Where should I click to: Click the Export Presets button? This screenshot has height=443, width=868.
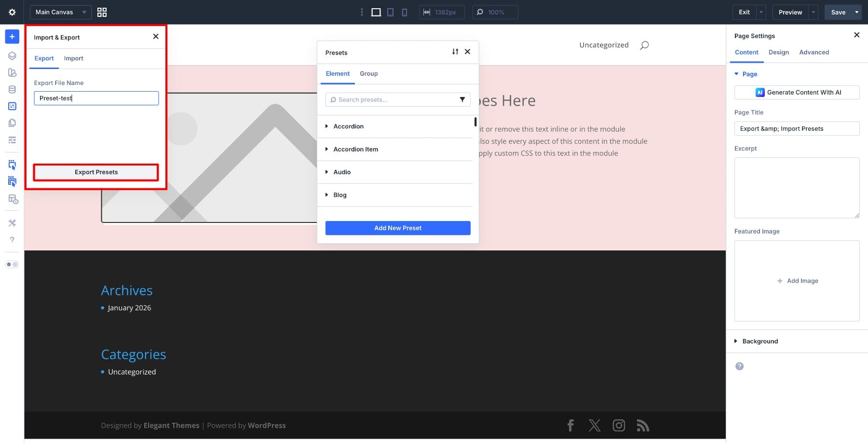pos(96,172)
